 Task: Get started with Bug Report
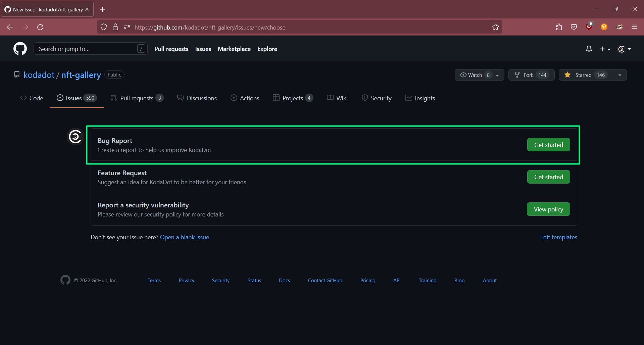coord(548,145)
